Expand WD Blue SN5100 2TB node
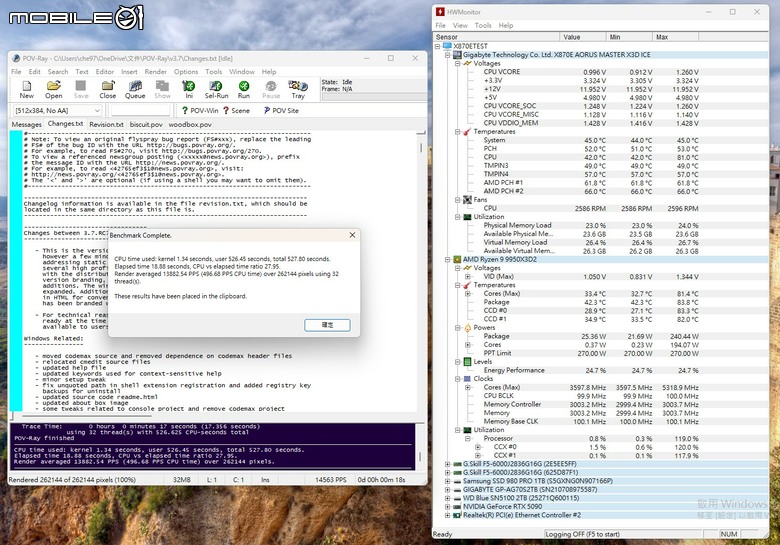This screenshot has height=545, width=780. 447,498
